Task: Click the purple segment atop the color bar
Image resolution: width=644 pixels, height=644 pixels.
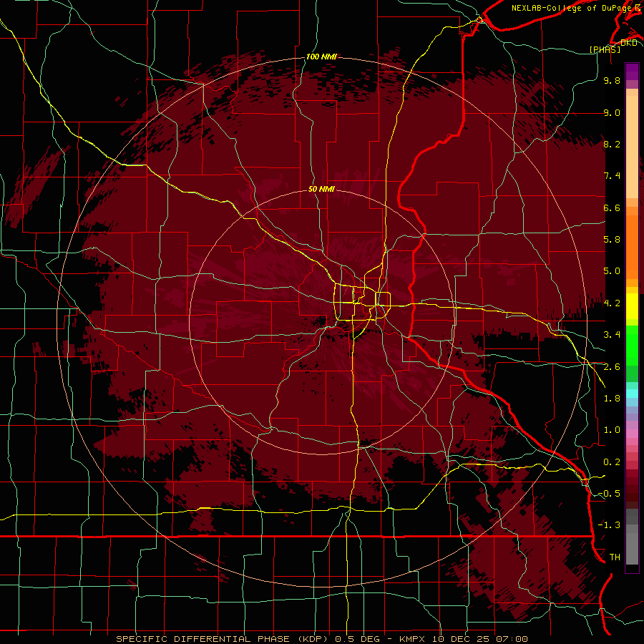Action: [x=632, y=72]
